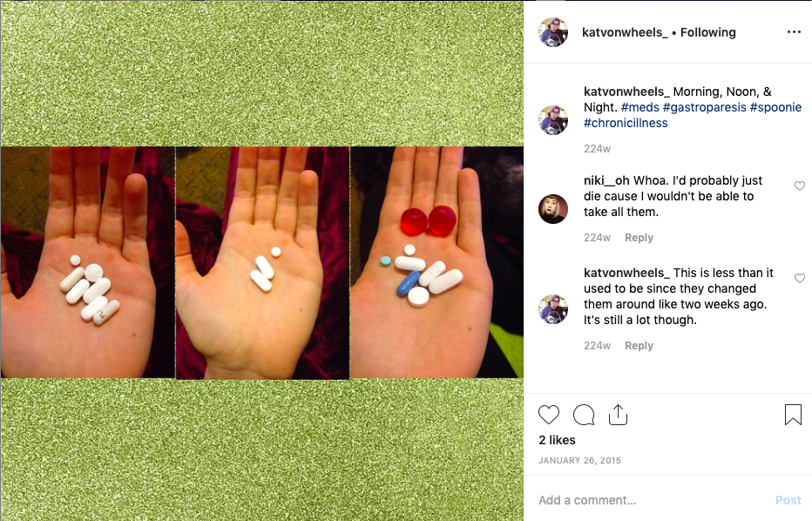Open the #spoonie hashtag
This screenshot has width=812, height=521.
tap(775, 107)
